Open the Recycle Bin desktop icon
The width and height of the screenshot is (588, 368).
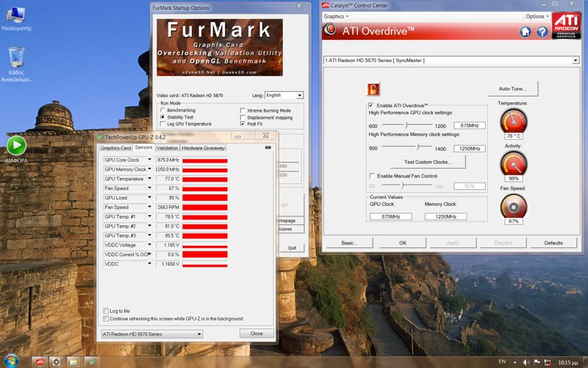16,64
